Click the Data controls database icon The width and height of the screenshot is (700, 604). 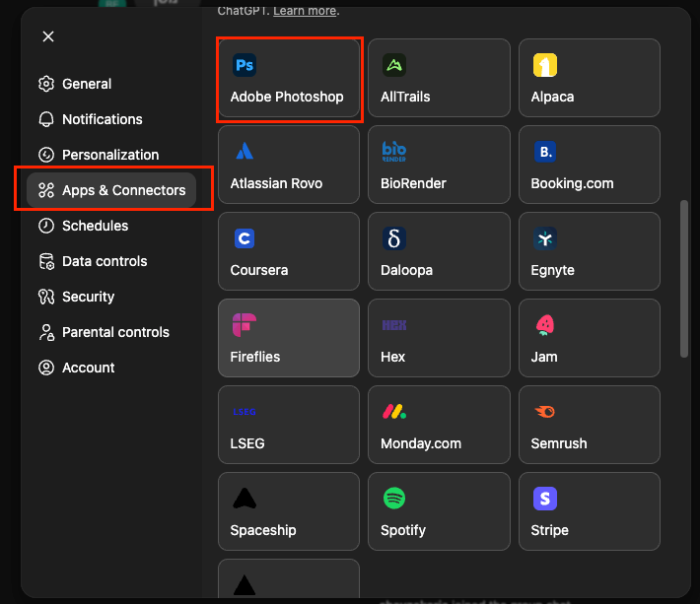46,261
